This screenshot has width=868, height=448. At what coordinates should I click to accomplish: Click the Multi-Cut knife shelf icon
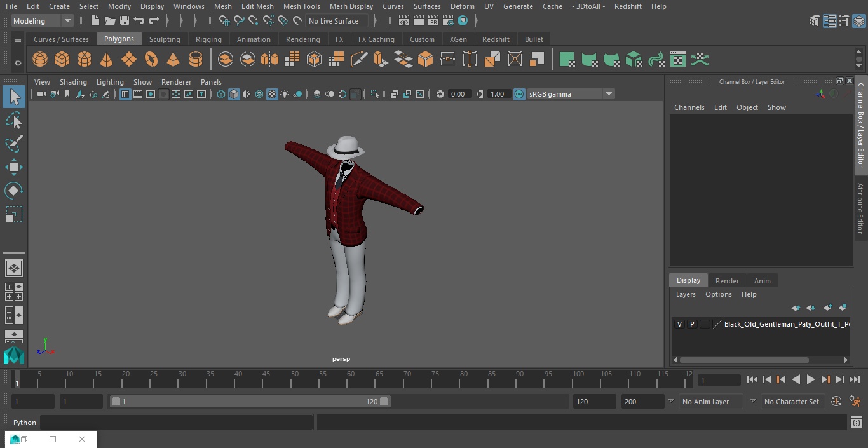coord(358,60)
